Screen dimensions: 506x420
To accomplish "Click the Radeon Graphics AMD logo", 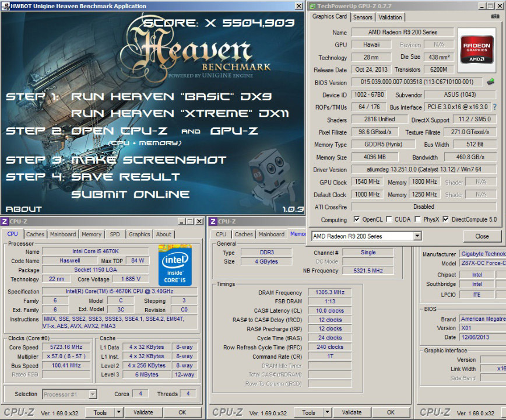I will [x=477, y=50].
